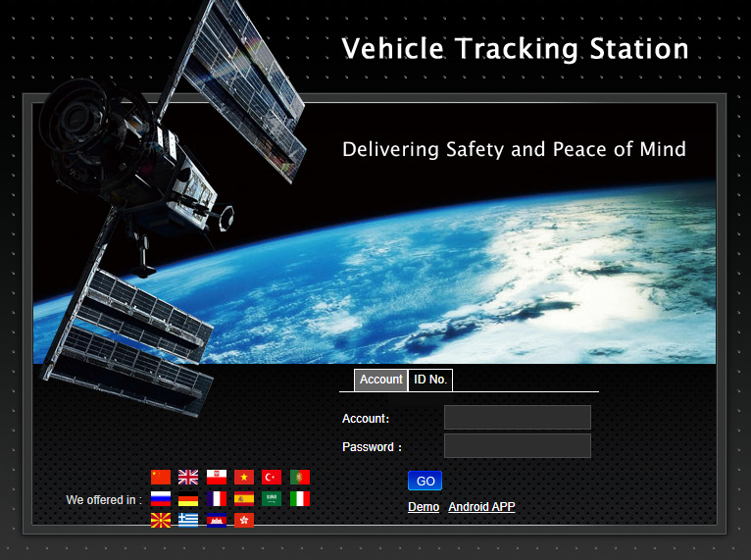This screenshot has width=751, height=560.
Task: Focus the Account input field
Action: 518,417
